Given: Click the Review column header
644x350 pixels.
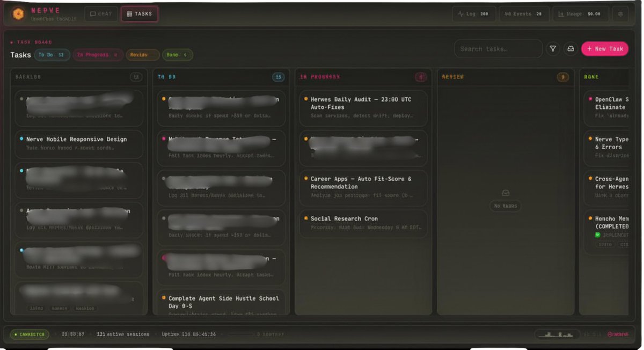Looking at the screenshot, I should (x=453, y=77).
